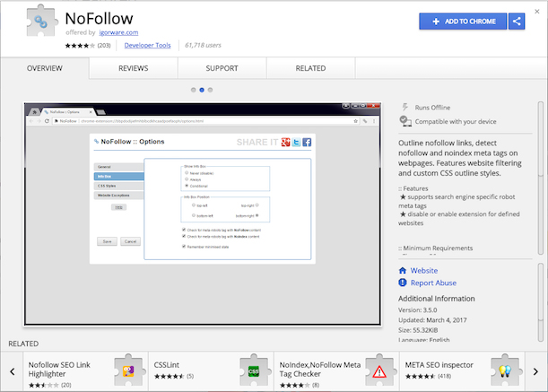Add the NoFollow extension to Chrome
This screenshot has height=392, width=548.
pos(463,22)
